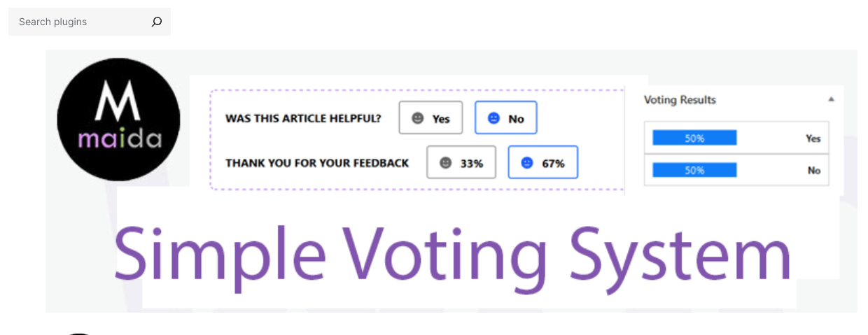This screenshot has width=868, height=335.
Task: Click the No 50% progress bar
Action: (x=694, y=170)
